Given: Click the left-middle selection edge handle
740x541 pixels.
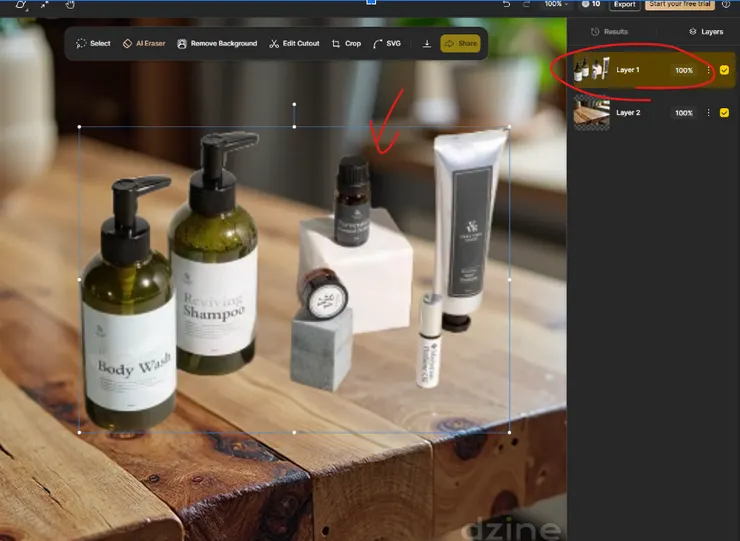Looking at the screenshot, I should click(x=79, y=279).
